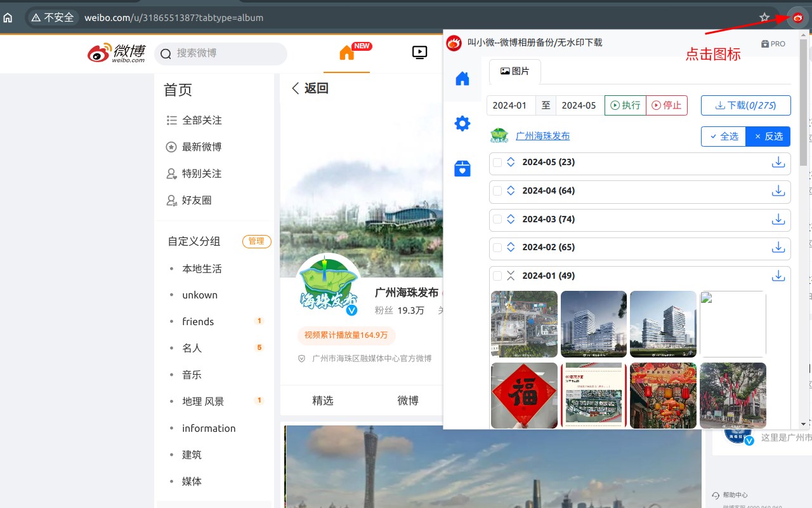The width and height of the screenshot is (812, 508).
Task: Click the 管理 groups button
Action: point(257,241)
